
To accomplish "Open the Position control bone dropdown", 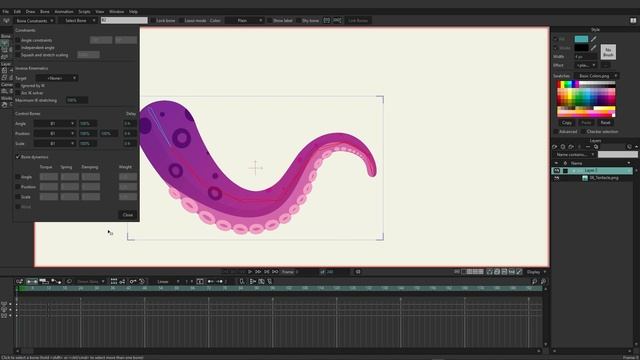I will pyautogui.click(x=54, y=133).
